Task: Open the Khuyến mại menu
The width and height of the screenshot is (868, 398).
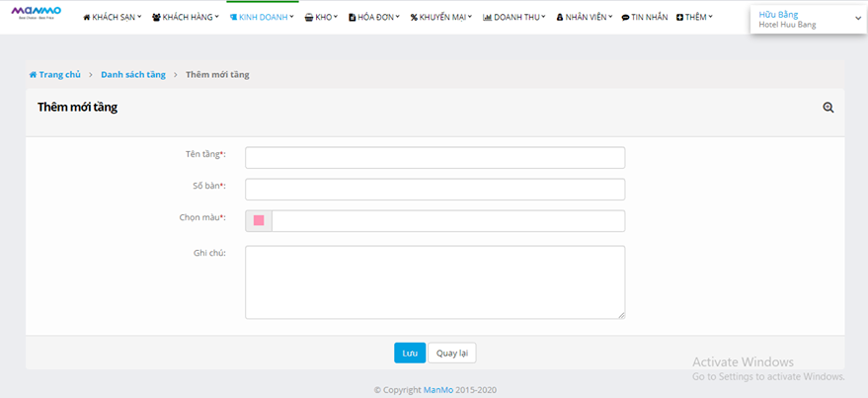Action: pyautogui.click(x=440, y=18)
